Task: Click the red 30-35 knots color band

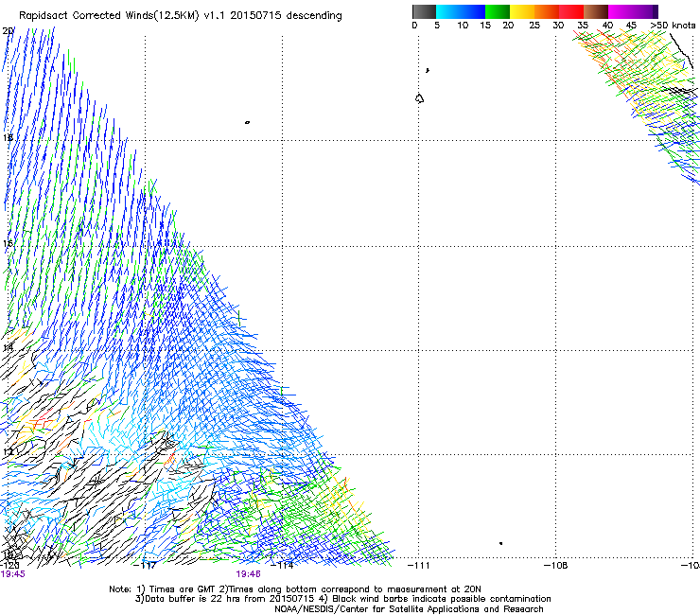Action: click(x=571, y=11)
